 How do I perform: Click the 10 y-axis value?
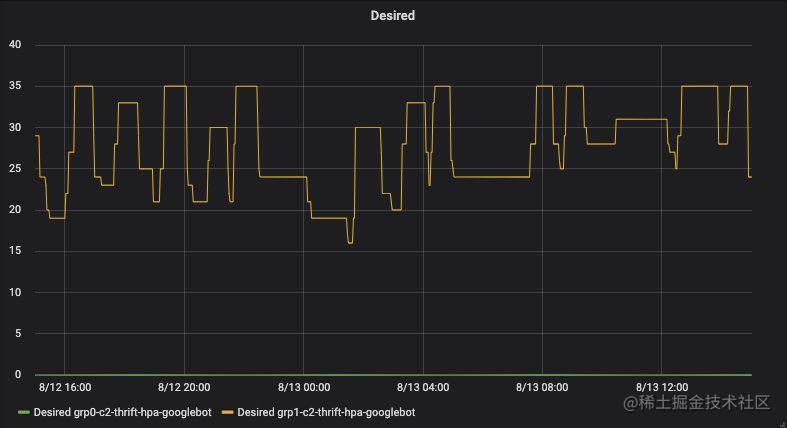15,292
